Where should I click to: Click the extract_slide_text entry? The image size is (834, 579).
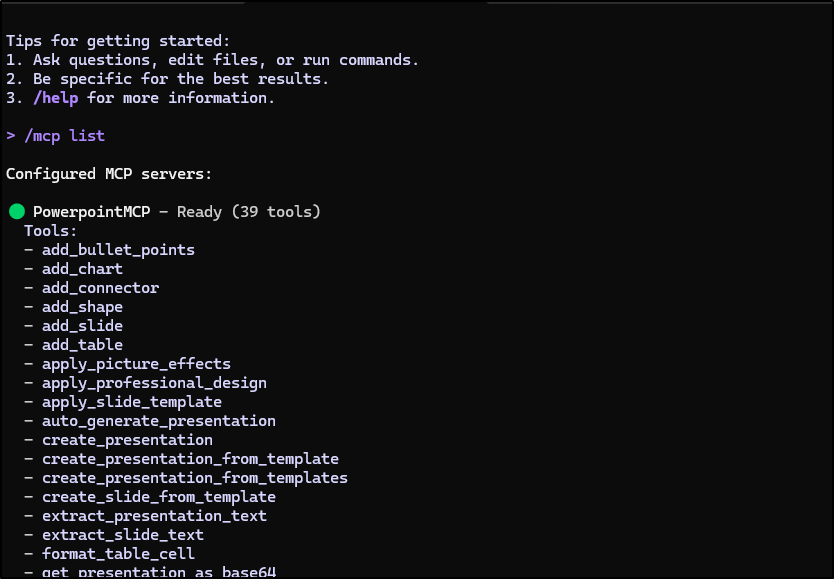point(122,535)
